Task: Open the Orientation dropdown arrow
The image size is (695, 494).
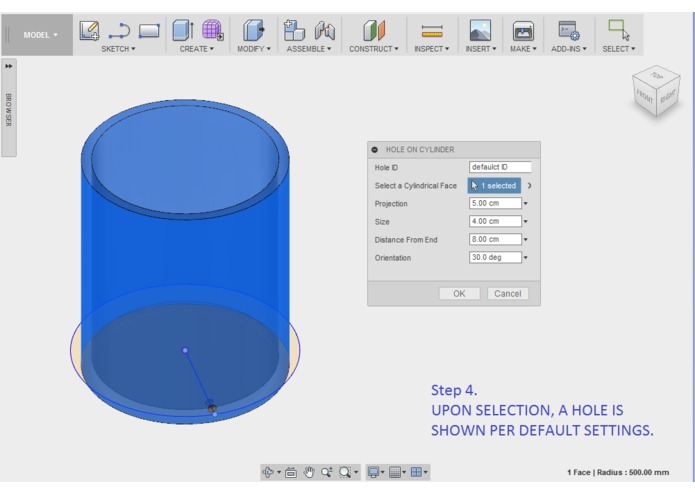Action: coord(526,258)
